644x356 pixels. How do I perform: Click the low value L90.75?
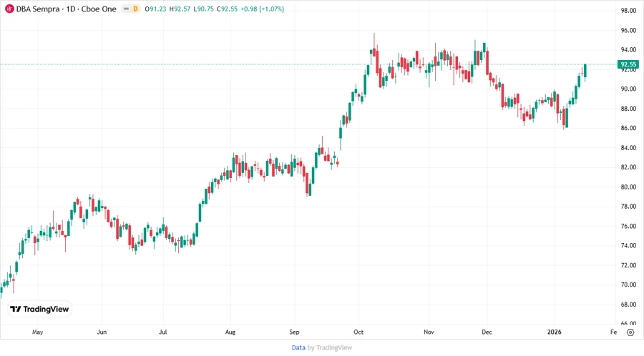(x=203, y=9)
